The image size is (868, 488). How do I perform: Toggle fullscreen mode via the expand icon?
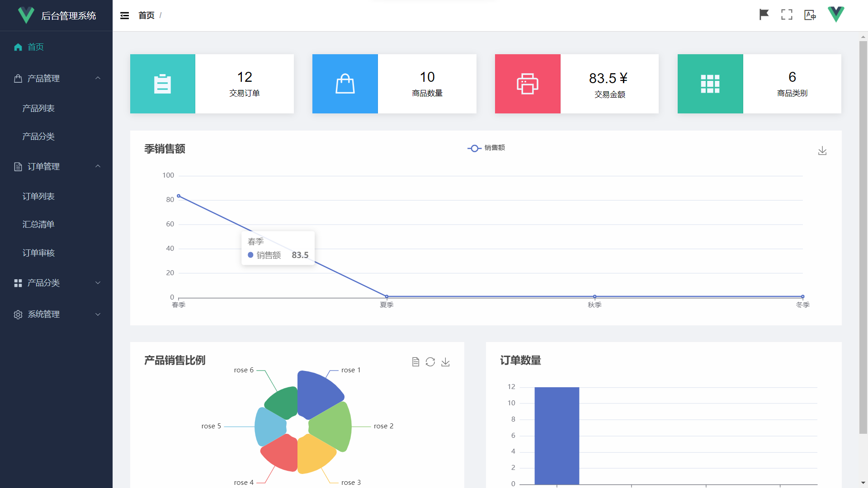787,14
